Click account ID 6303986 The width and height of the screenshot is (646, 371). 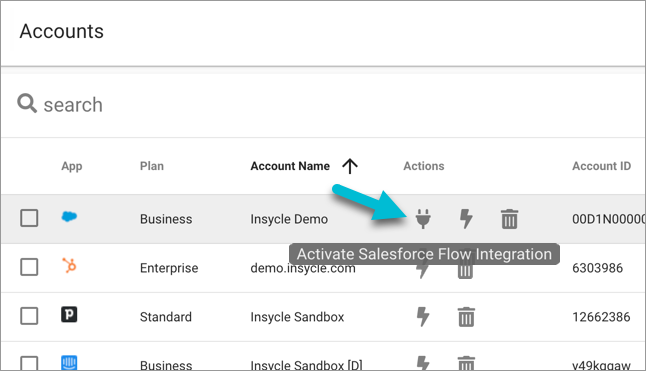tap(597, 268)
